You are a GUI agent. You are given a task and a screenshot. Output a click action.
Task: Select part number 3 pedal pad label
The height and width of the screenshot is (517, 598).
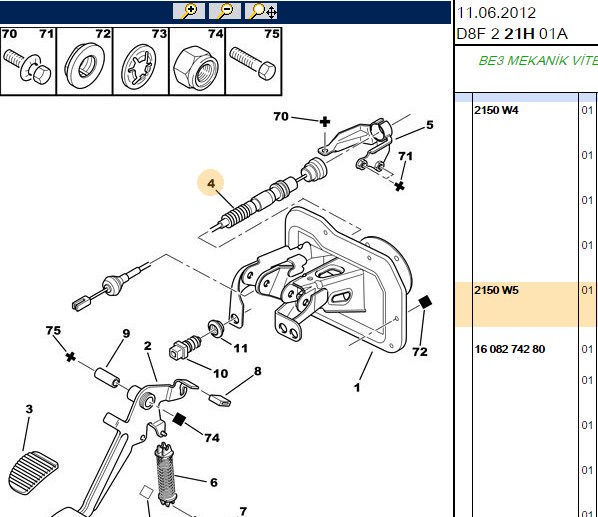coord(29,409)
